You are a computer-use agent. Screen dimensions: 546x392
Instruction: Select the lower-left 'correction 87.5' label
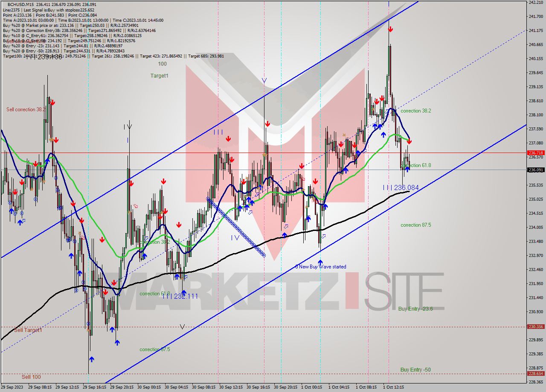[155, 349]
